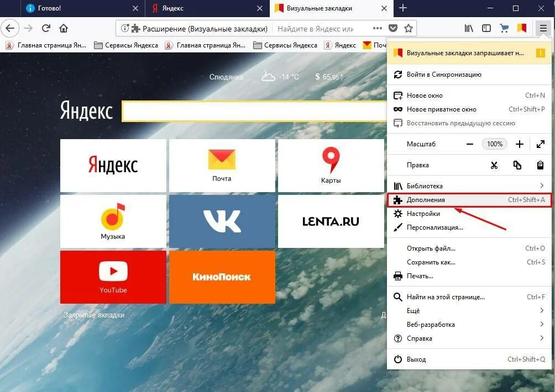Viewport: 555px width, 392px height.
Task: Click the $ 65,95 exchange rate
Action: (x=329, y=77)
